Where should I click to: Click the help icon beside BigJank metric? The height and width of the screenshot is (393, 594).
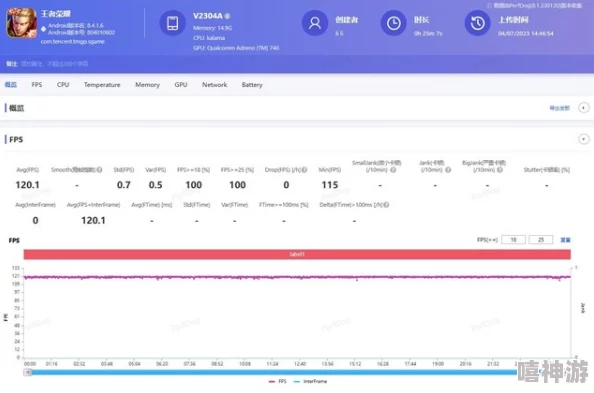pos(500,170)
